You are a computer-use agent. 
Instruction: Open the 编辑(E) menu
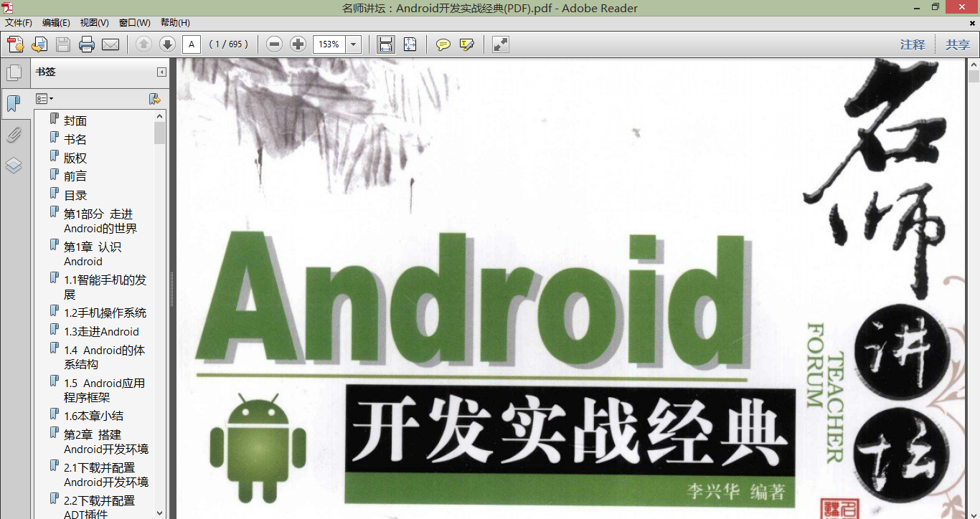pyautogui.click(x=56, y=23)
